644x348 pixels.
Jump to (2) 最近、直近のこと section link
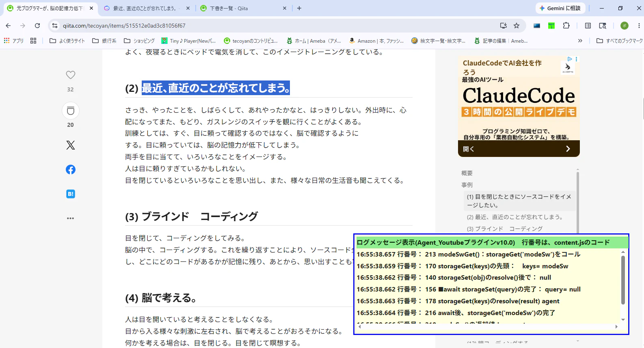(x=515, y=217)
